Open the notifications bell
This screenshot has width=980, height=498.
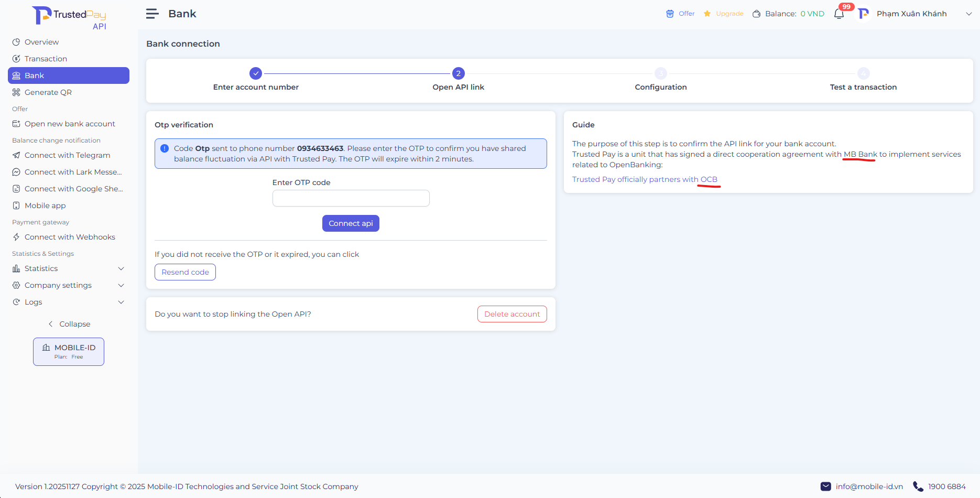point(839,14)
